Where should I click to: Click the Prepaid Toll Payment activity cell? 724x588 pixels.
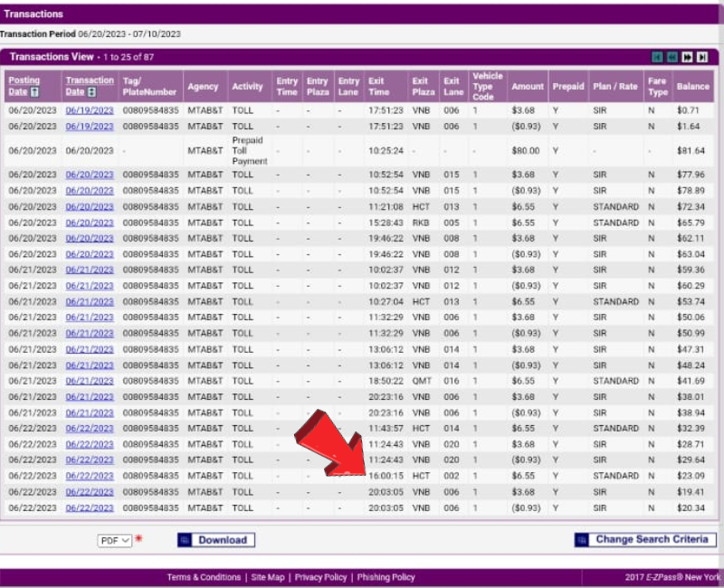click(x=250, y=151)
